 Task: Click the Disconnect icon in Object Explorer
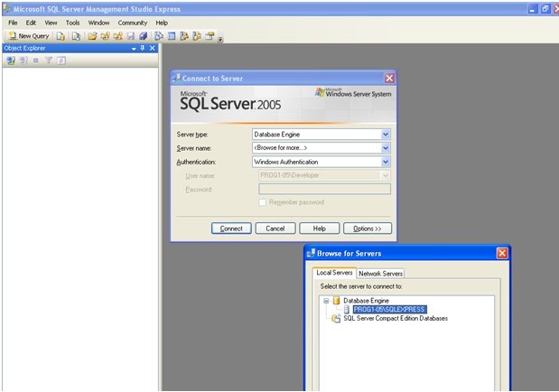coord(23,61)
